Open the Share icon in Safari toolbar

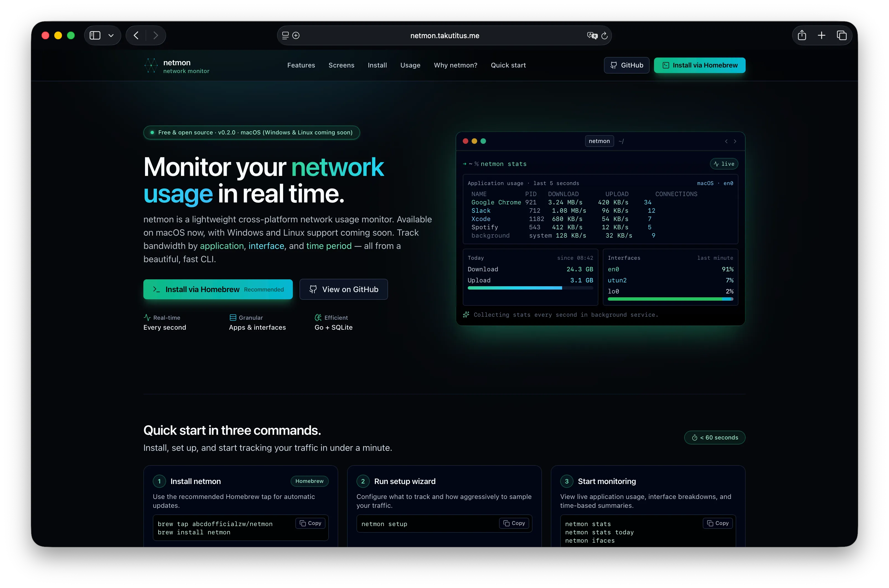point(802,35)
